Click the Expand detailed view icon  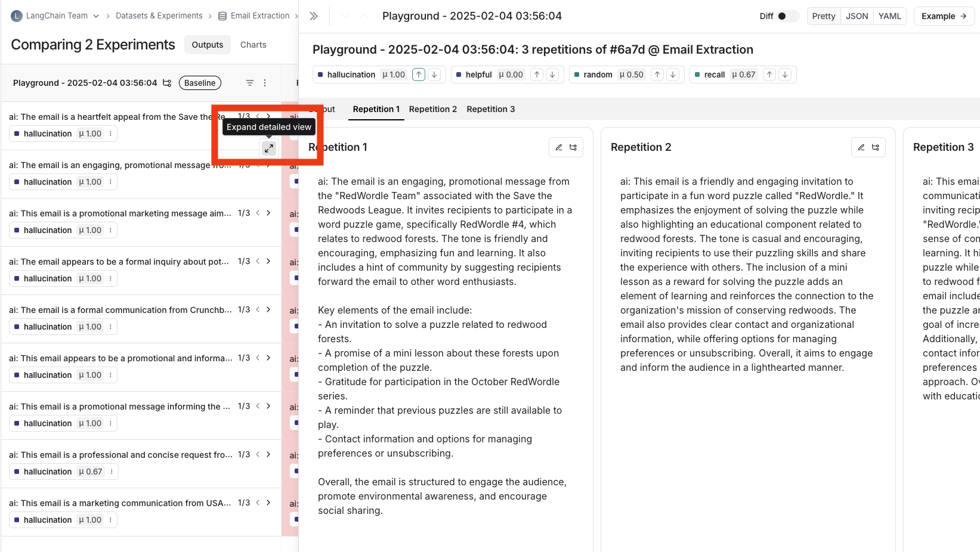coord(268,148)
